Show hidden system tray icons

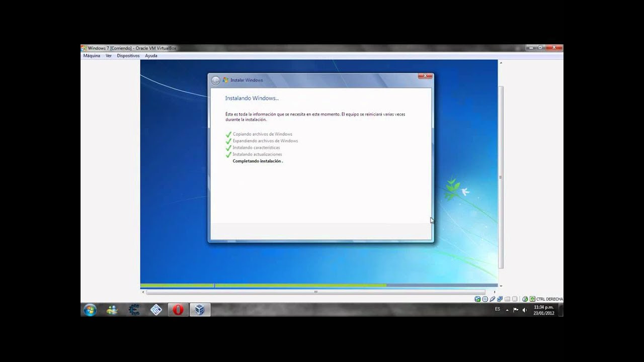pos(507,310)
